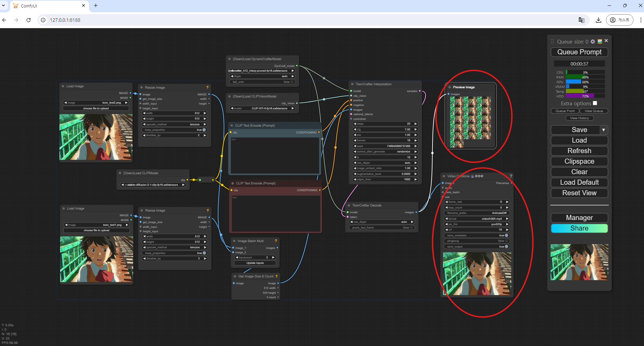This screenshot has width=644, height=346.
Task: Click Reset View button
Action: pos(579,193)
